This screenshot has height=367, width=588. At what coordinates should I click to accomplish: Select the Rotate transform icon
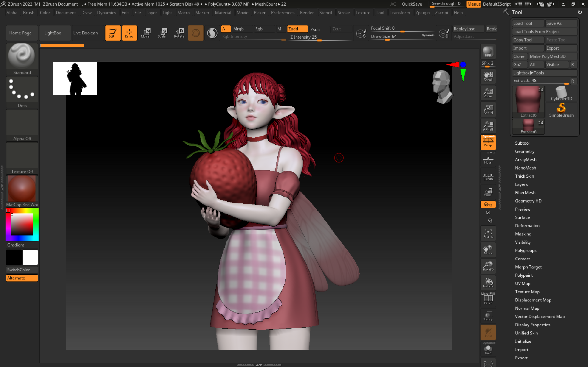(179, 33)
